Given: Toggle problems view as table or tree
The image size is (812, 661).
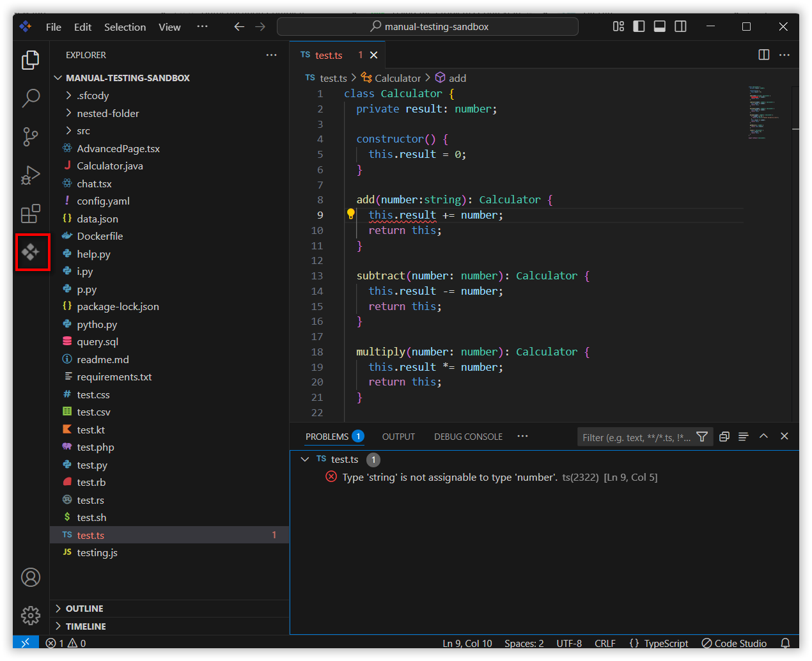Looking at the screenshot, I should click(x=743, y=437).
